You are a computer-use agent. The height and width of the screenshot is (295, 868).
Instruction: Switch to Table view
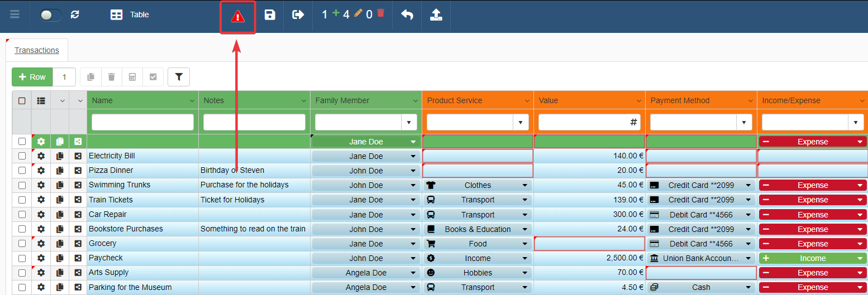point(130,15)
